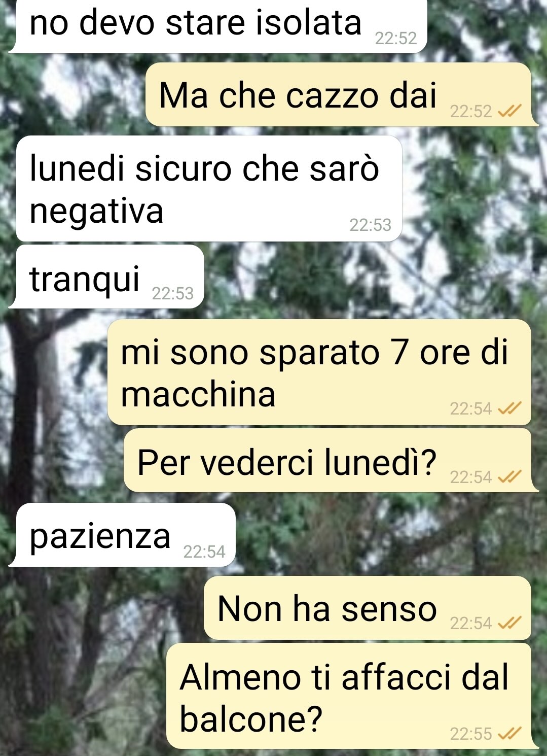
Task: Tap the read receipt ticks beside "Per vederci lunedì?"
Action: pos(510,477)
